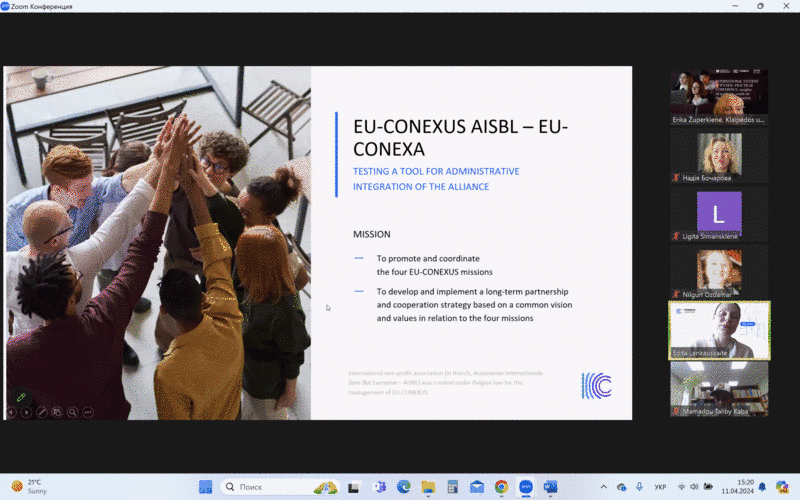Select Edita Lenkauskaitė's highlighted speaker video
The image size is (800, 500).
[719, 331]
